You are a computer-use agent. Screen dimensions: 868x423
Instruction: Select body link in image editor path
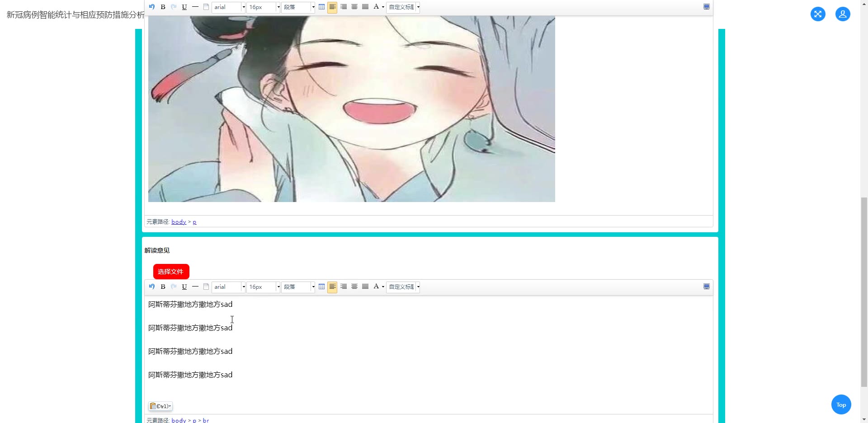coord(179,222)
